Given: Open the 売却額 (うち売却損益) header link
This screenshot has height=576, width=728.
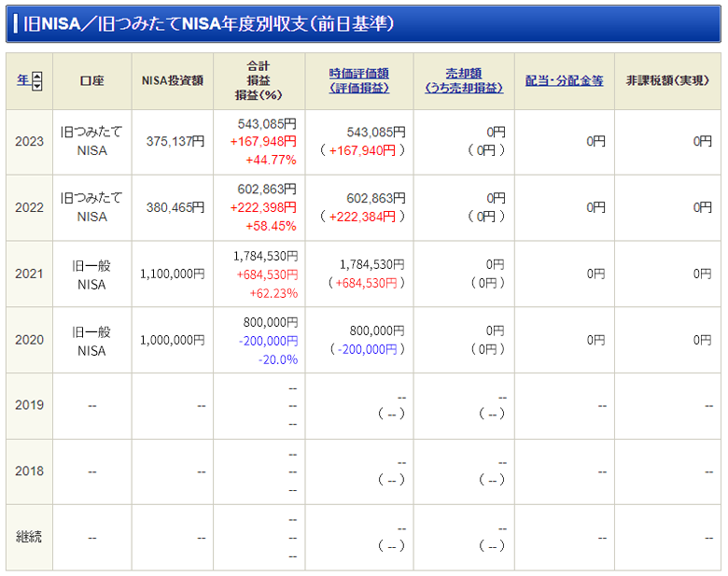Looking at the screenshot, I should (x=463, y=80).
